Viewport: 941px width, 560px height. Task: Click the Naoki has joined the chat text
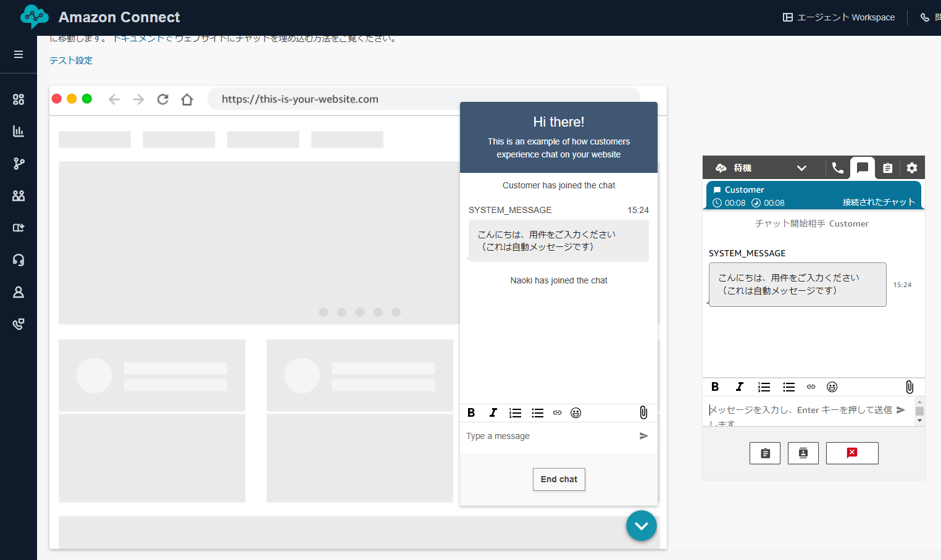click(559, 280)
